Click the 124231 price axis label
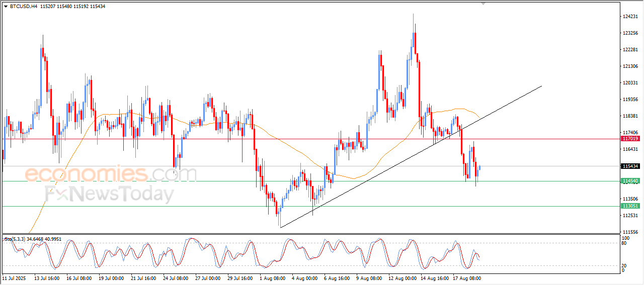This screenshot has height=285, width=644. [x=630, y=17]
